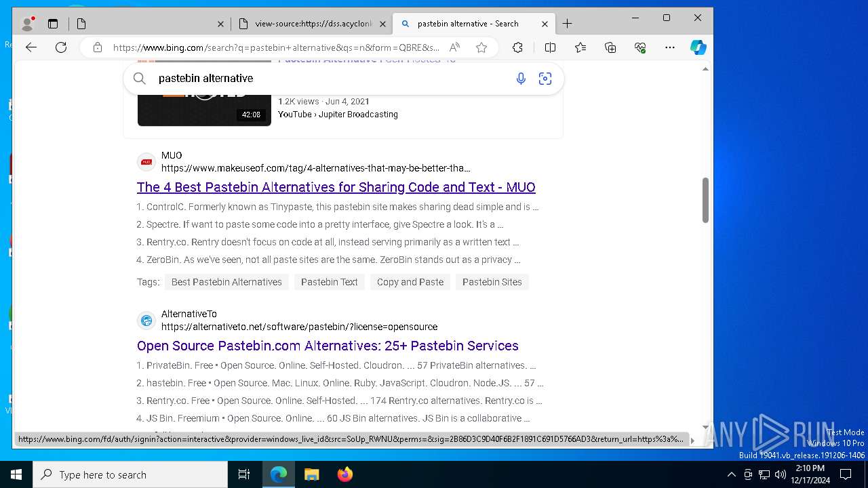Screen dimensions: 868x488
Task: Open a new tab with plus button
Action: tap(568, 24)
